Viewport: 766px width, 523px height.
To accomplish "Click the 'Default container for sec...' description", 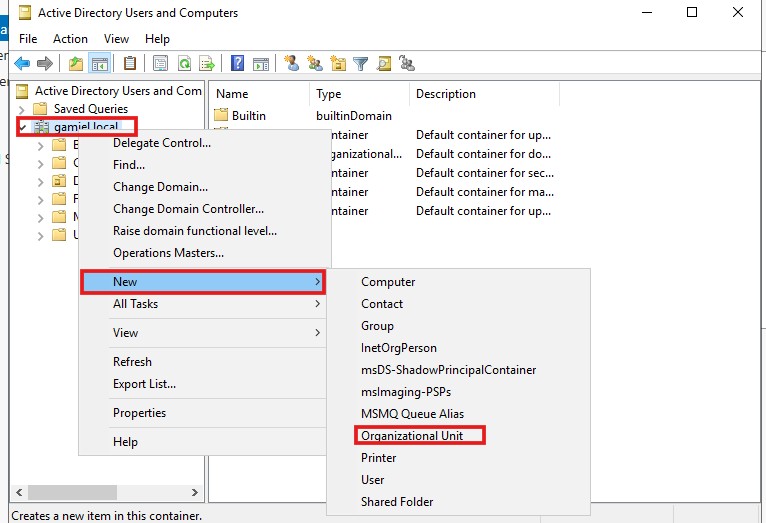I will coord(485,173).
